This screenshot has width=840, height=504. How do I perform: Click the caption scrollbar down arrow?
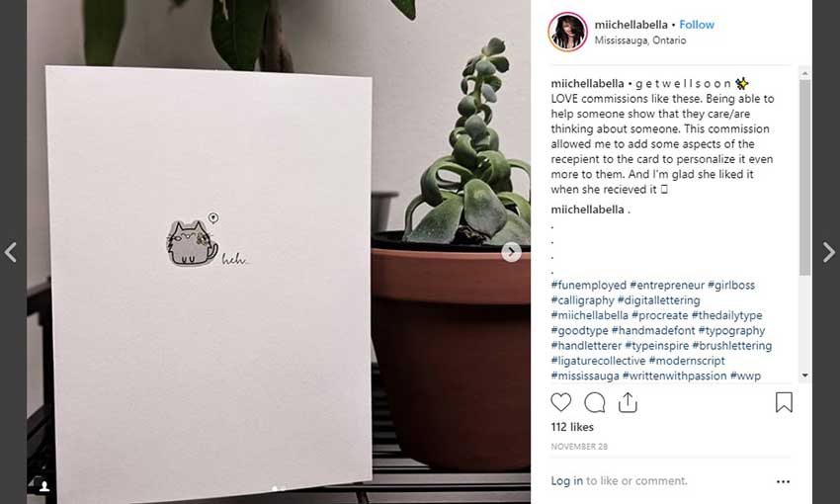point(804,376)
